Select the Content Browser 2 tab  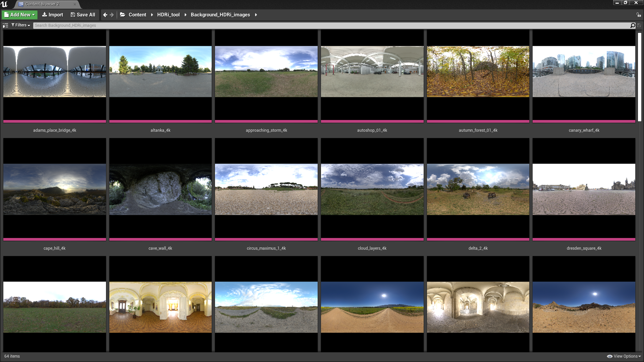coord(42,4)
